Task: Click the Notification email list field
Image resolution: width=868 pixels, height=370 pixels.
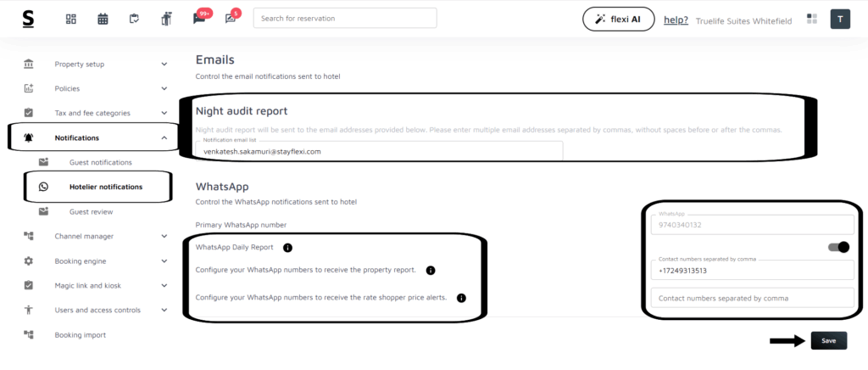Action: 378,151
